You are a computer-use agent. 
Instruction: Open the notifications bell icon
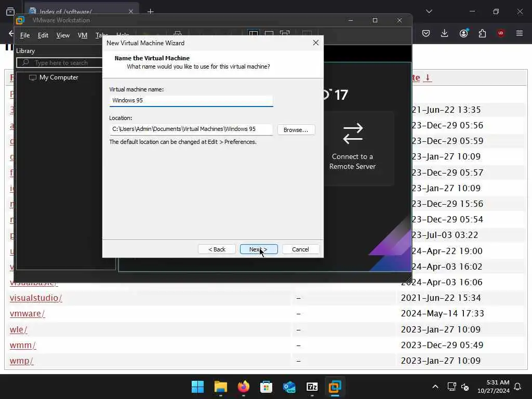click(518, 387)
